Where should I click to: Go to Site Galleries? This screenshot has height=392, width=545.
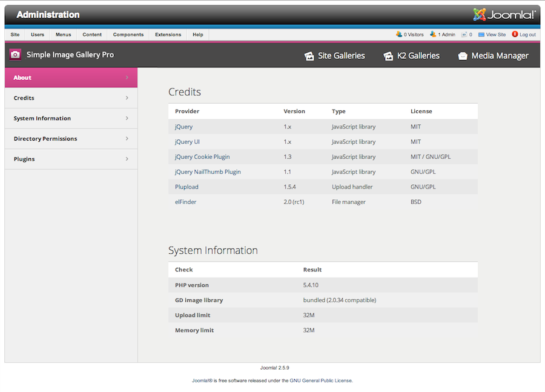point(342,56)
